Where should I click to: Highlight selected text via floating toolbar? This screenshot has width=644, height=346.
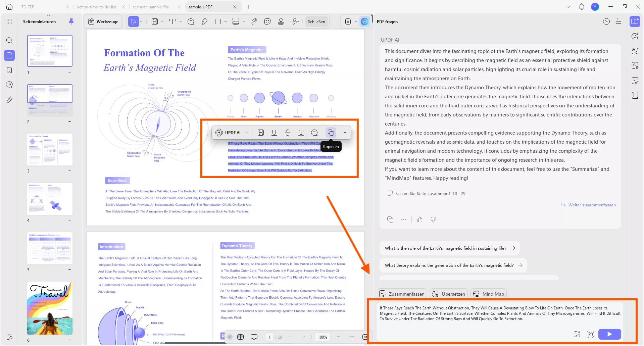tap(261, 133)
